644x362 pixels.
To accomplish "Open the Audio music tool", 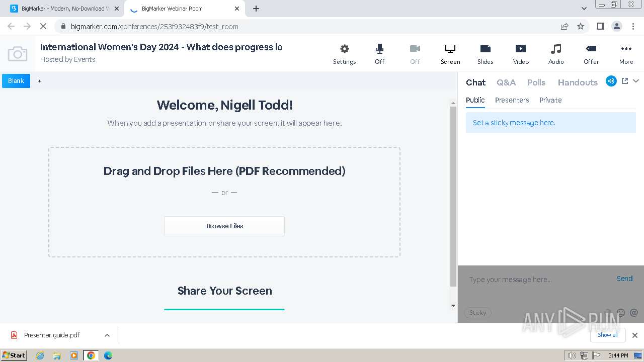I will click(556, 54).
